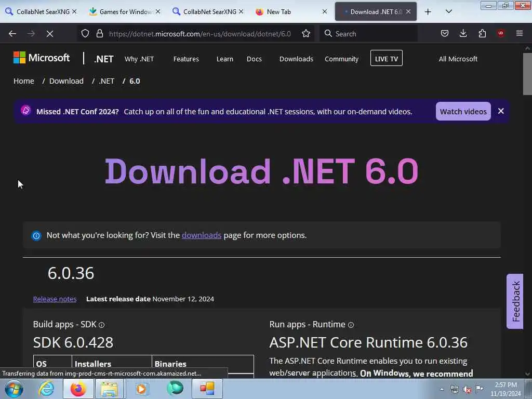Click the .NET Conf banner party icon
Image resolution: width=532 pixels, height=399 pixels.
pyautogui.click(x=26, y=111)
